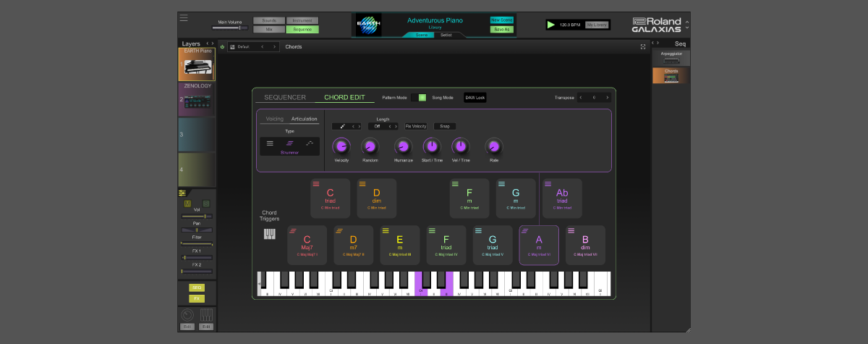Toggle the Chords power icon
Image resolution: width=868 pixels, height=344 pixels.
[x=222, y=47]
